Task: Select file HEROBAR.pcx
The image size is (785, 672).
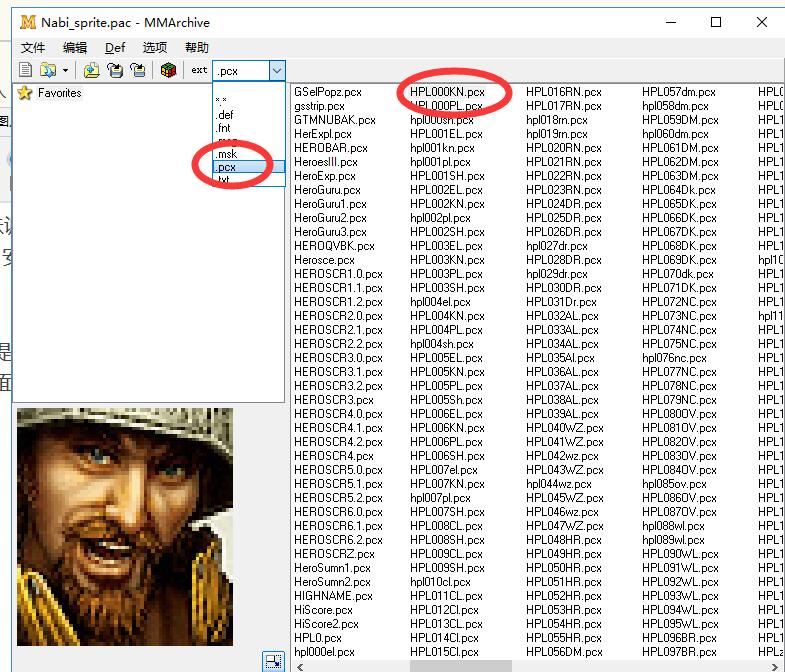Action: pos(330,148)
